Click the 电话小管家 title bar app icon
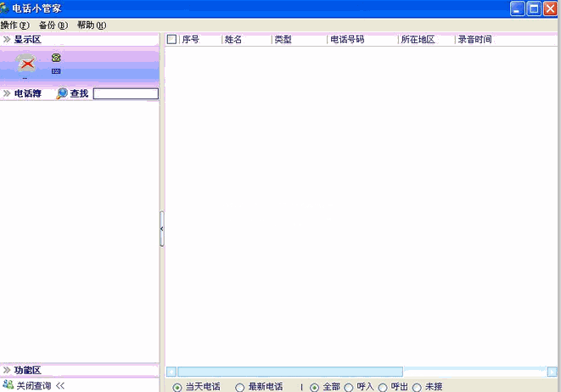Image resolution: width=561 pixels, height=392 pixels. pyautogui.click(x=7, y=8)
